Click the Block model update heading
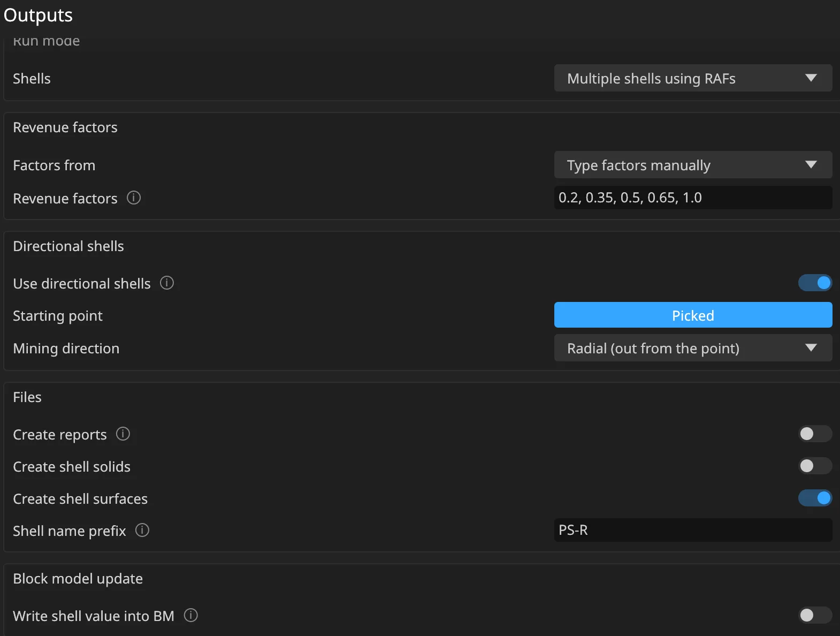Screen dimensions: 840x636 (x=78, y=579)
